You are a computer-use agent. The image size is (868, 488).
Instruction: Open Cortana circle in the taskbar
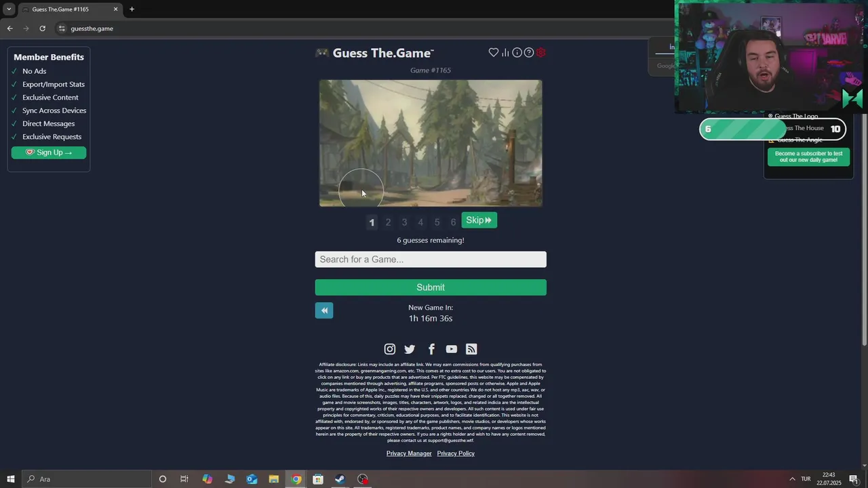pos(162,479)
